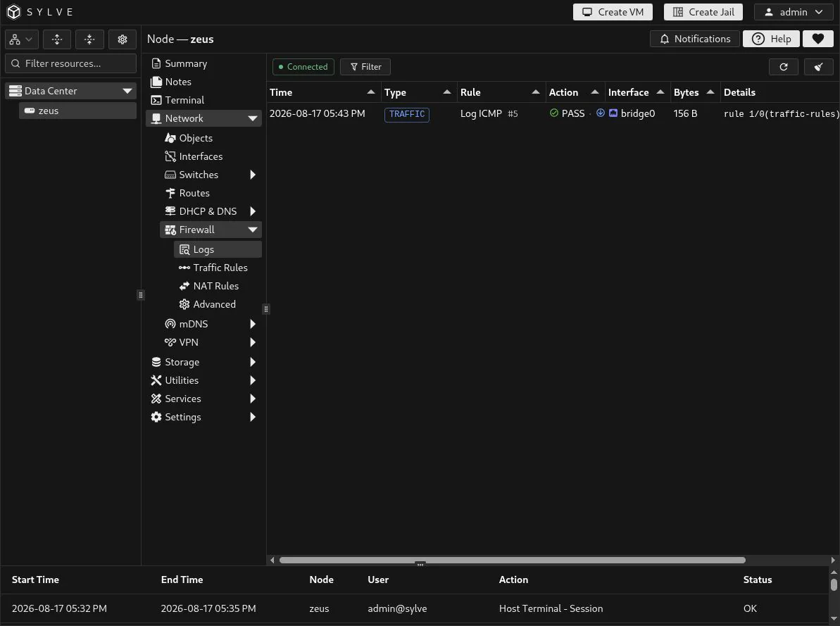Collapse the Firewall submenu
The image size is (840, 626).
pos(252,230)
